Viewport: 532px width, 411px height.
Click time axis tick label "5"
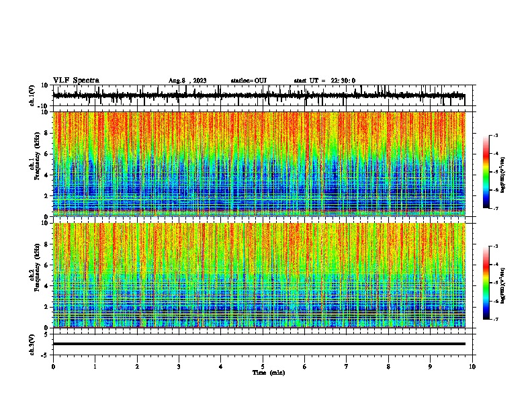[x=263, y=367]
